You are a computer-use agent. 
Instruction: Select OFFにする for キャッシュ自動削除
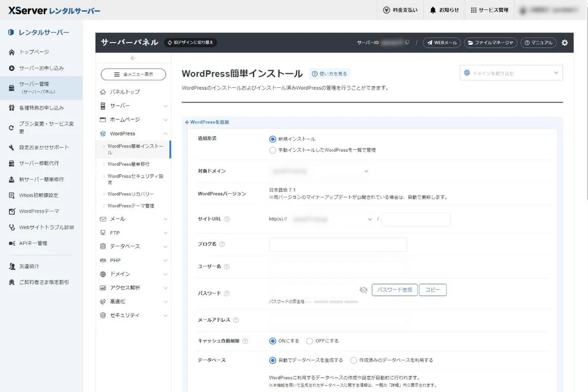309,341
